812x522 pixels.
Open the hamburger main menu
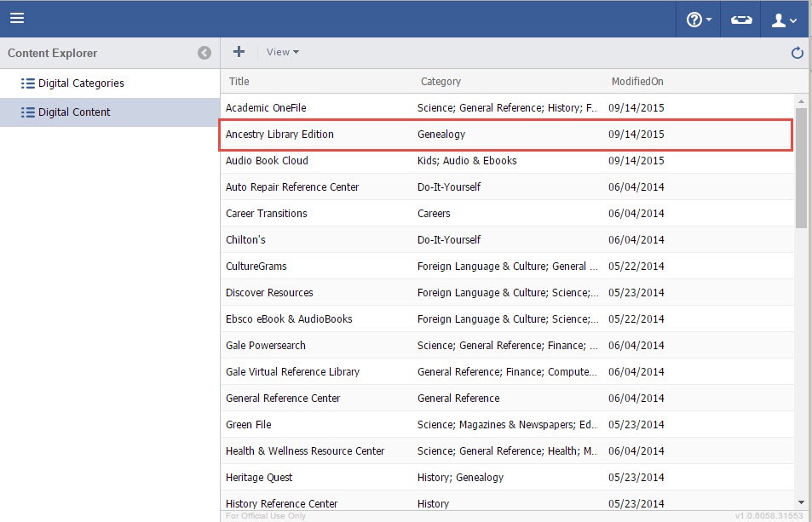(x=17, y=18)
